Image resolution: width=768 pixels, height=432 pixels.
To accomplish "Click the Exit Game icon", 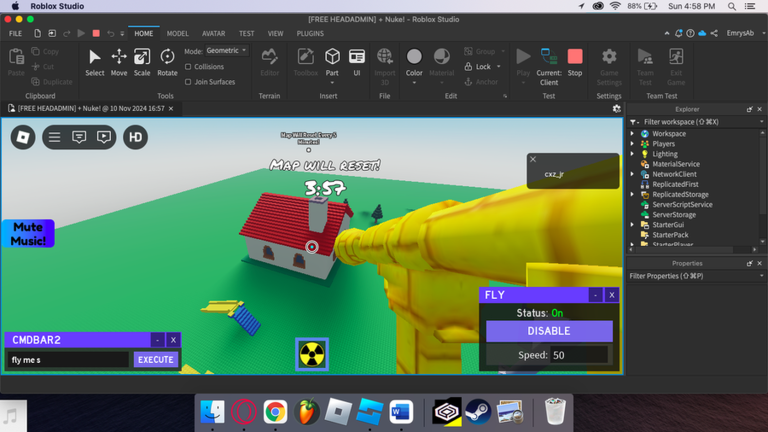I will 676,57.
